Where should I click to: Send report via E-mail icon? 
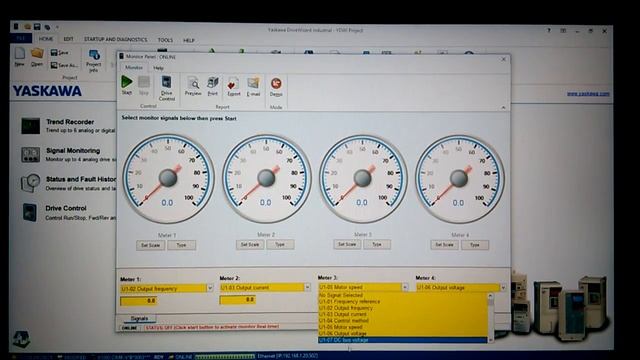[253, 87]
